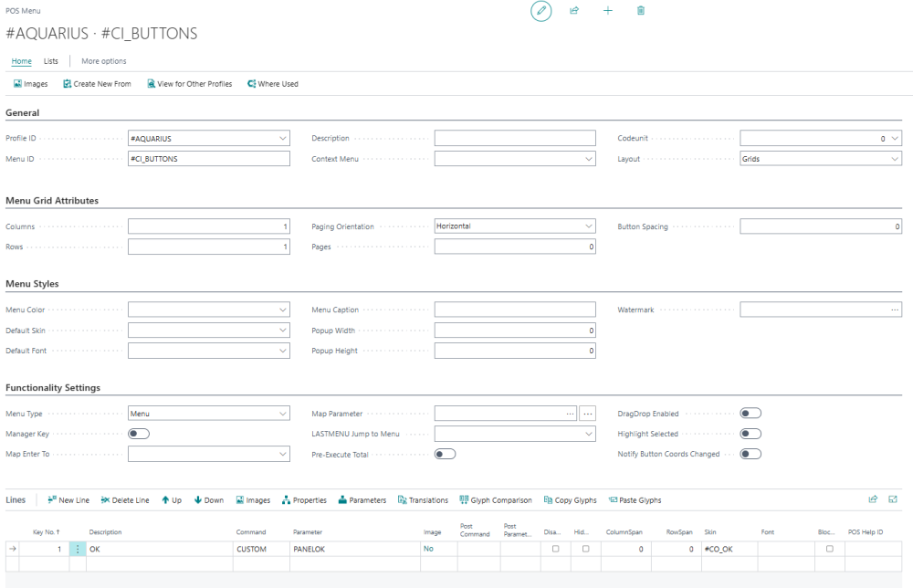Open the Where Used action
Viewport: 913px width, 588px height.
tap(272, 83)
